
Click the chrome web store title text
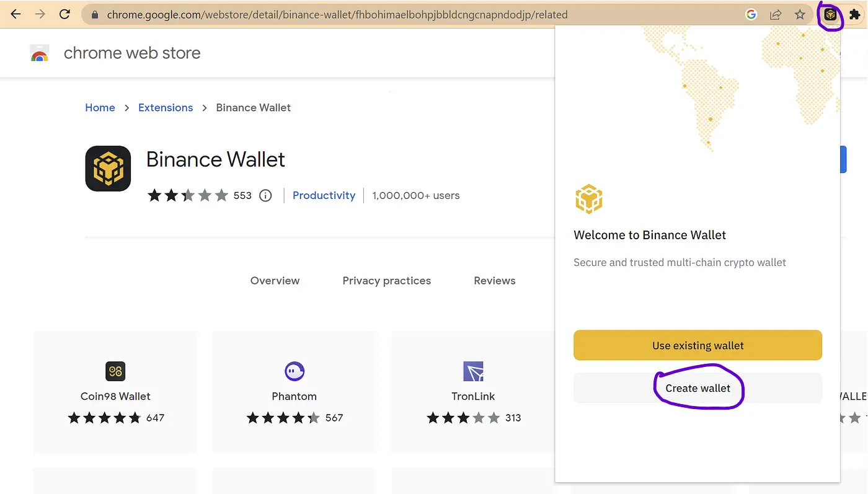pyautogui.click(x=132, y=53)
